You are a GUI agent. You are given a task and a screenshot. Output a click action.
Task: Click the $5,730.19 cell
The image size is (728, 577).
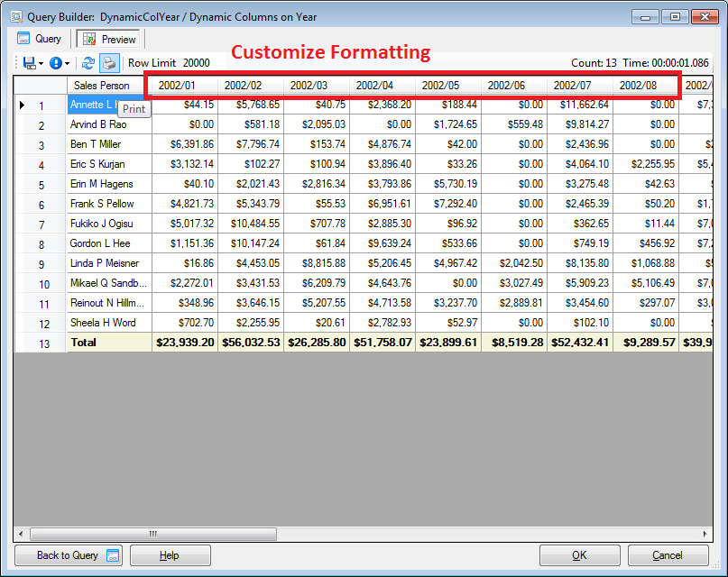(x=448, y=184)
